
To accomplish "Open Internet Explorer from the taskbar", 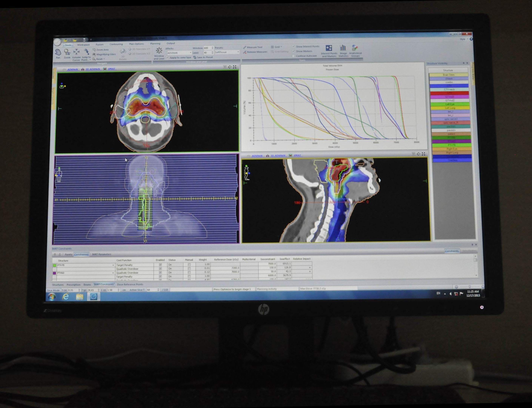I will 65,297.
